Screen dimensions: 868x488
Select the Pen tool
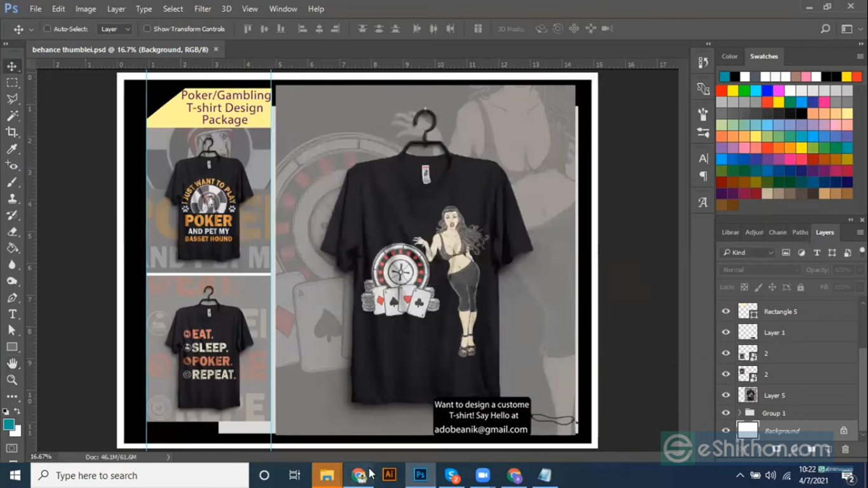[x=12, y=298]
